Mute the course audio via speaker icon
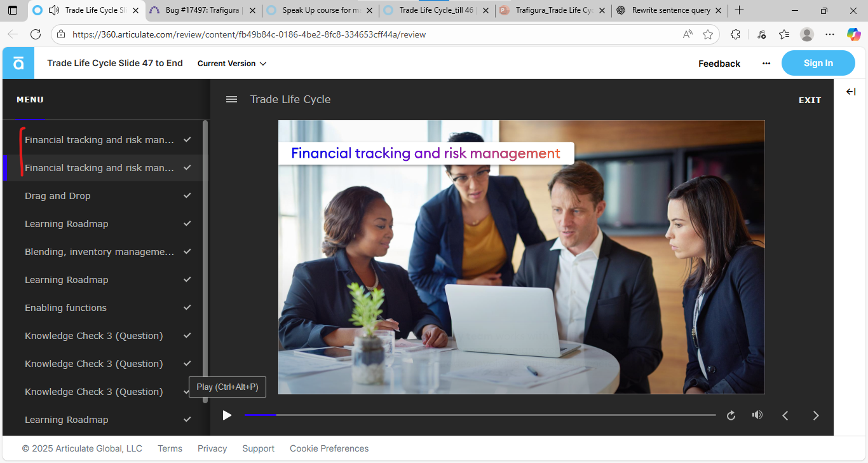 [757, 415]
